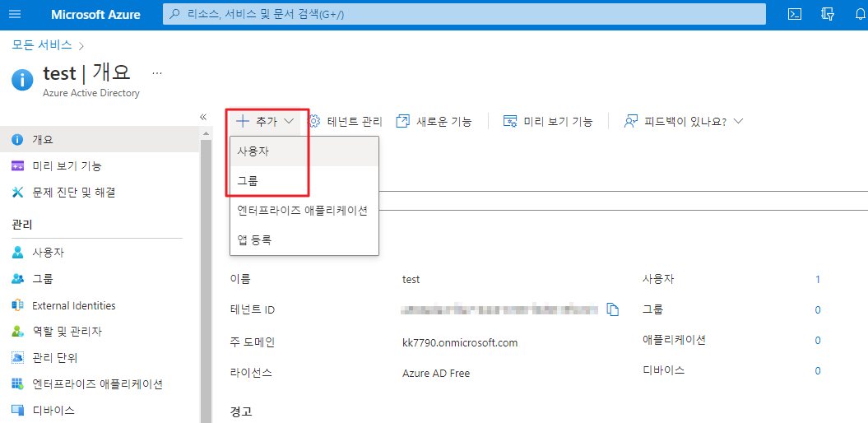Click the search magnifier icon
868x423 pixels.
(175, 14)
